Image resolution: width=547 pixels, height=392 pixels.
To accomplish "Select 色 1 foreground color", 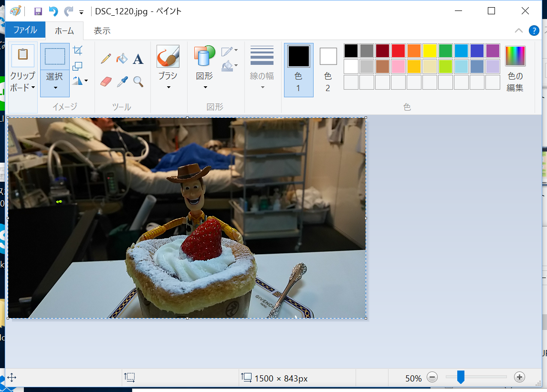I will (x=299, y=70).
